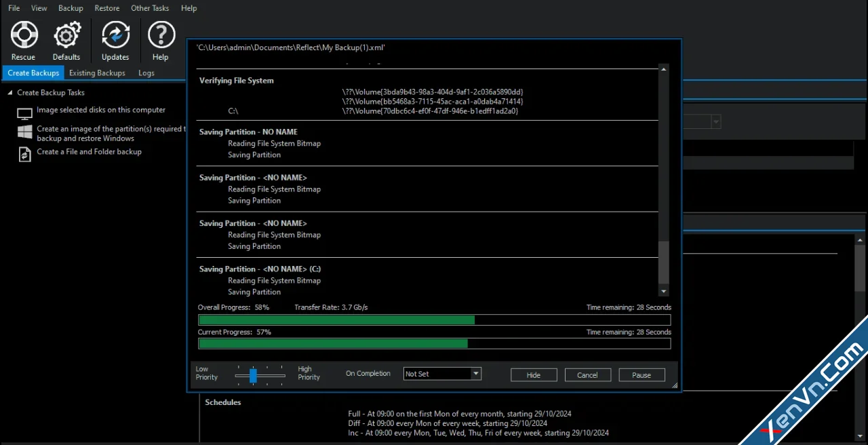Click the dialog resize grip corner

(x=674, y=385)
